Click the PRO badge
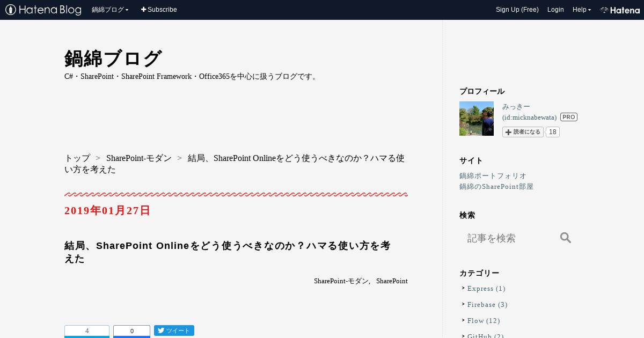This screenshot has width=644, height=338. click(x=569, y=117)
